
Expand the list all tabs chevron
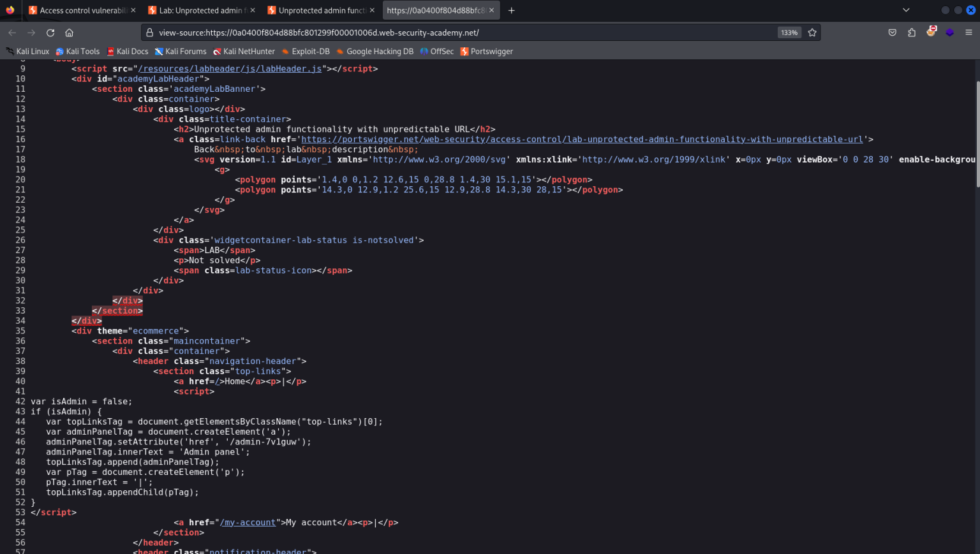906,10
